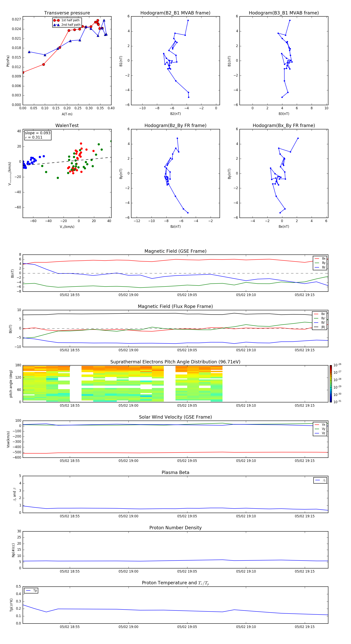
Task: Pick the Bx' entry in flux rope legend
Action: 320,314
